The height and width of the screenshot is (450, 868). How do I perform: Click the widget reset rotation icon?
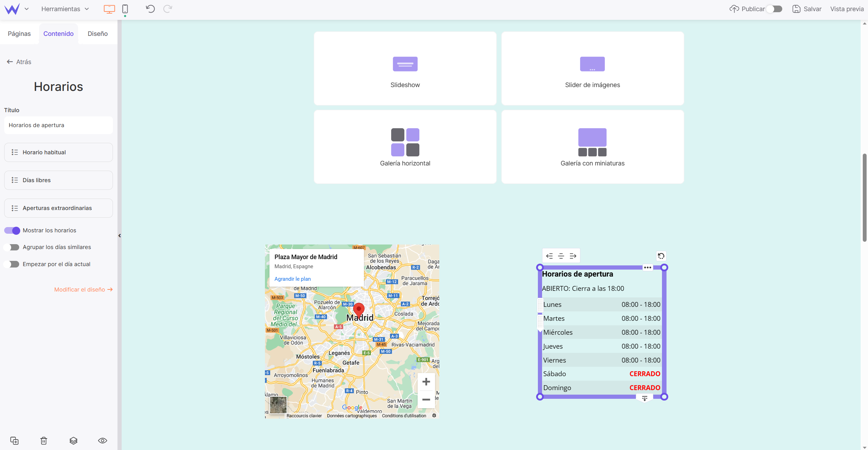(x=661, y=256)
